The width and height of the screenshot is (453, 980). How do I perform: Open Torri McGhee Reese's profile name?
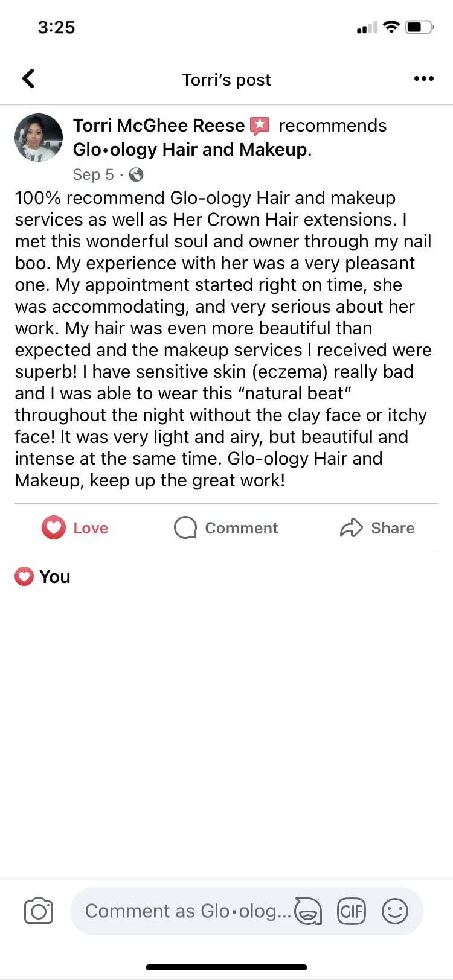(159, 126)
